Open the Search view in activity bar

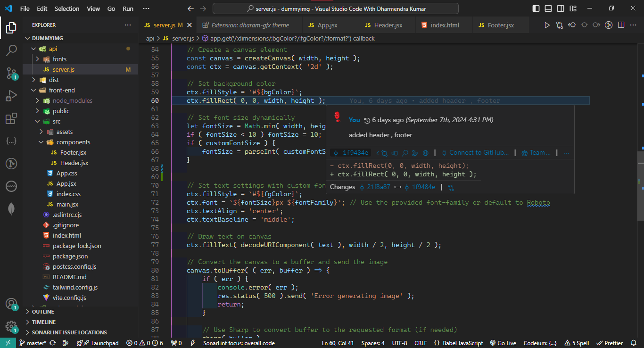11,50
